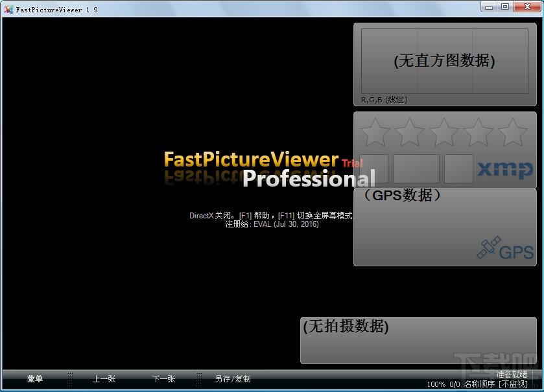Screen dimensions: 544x392
Task: Go to next image with 下一张
Action: [x=164, y=379]
